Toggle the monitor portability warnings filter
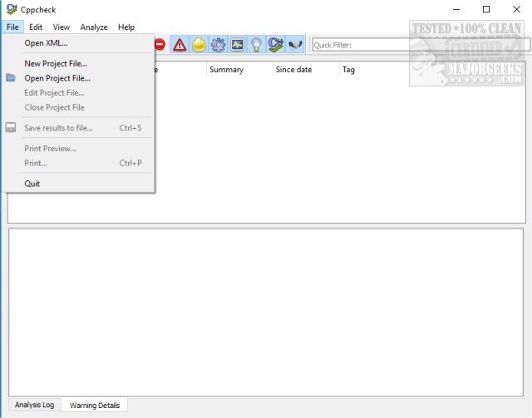 238,44
